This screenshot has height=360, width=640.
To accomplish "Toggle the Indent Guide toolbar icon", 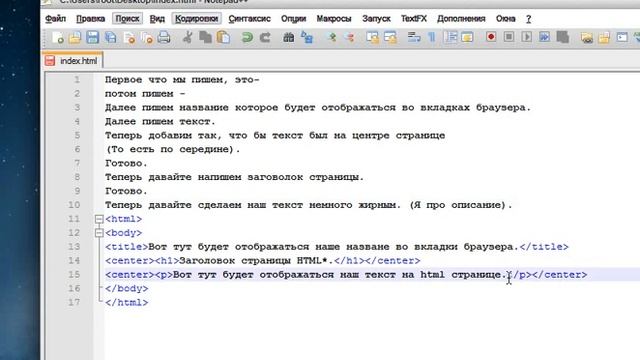I will 450,38.
